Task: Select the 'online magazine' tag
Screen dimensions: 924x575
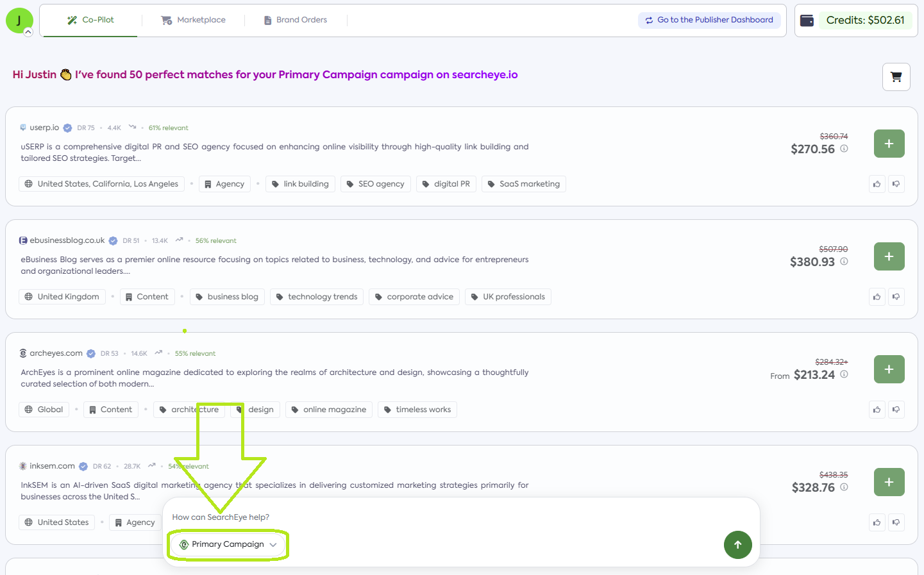Action: coord(329,410)
